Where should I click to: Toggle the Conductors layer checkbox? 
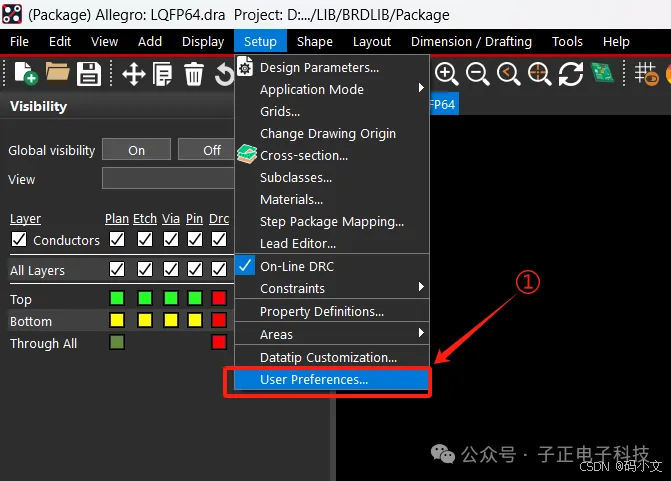[x=19, y=239]
